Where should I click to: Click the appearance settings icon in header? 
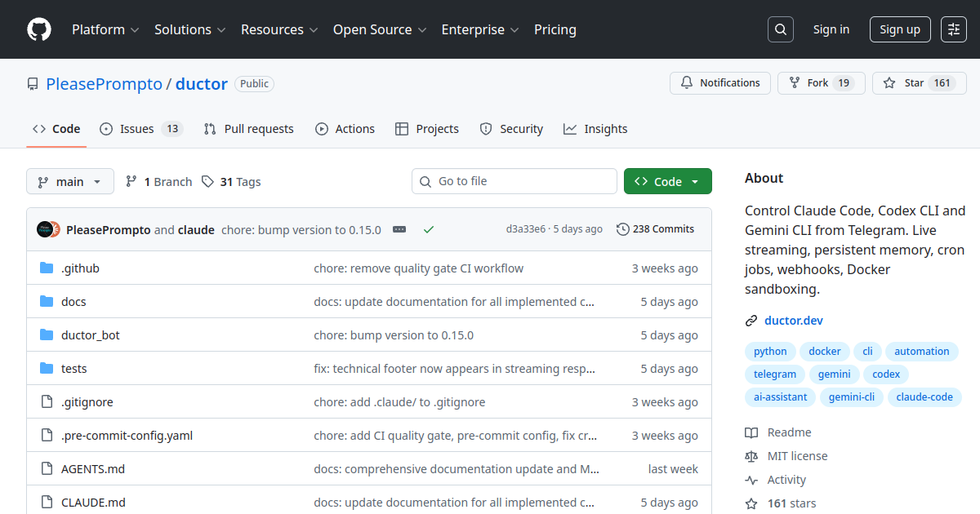[x=954, y=29]
